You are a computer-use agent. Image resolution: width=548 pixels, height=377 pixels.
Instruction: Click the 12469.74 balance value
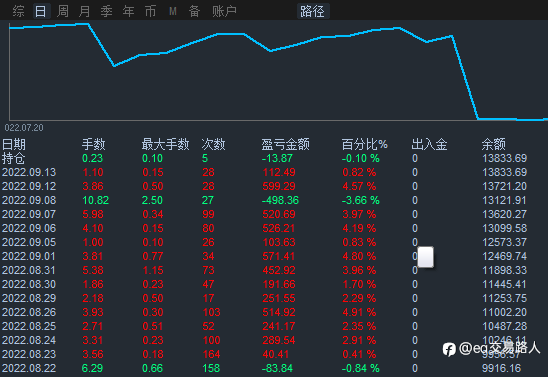(x=505, y=256)
